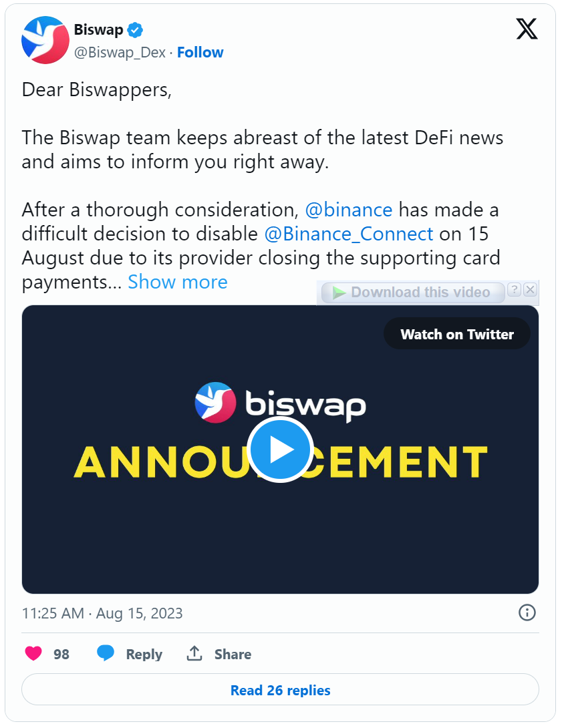Screen dimensions: 562x728
Task: Click Read 26 replies button
Action: click(280, 690)
